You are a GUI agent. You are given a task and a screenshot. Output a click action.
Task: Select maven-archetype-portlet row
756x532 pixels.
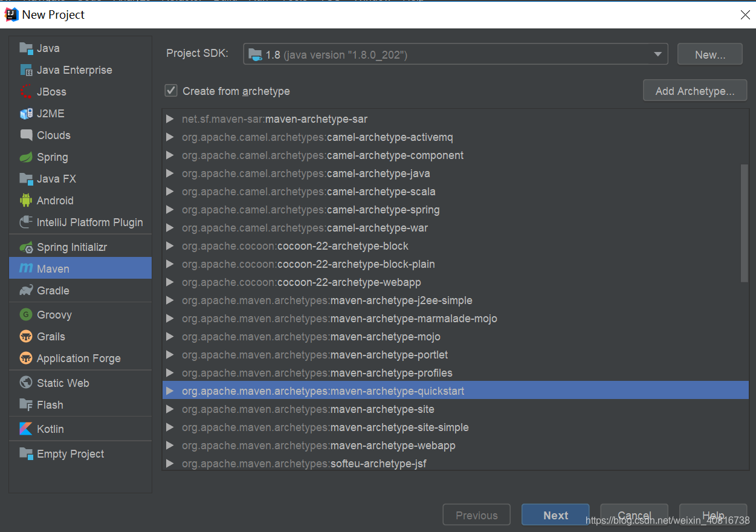(x=456, y=355)
